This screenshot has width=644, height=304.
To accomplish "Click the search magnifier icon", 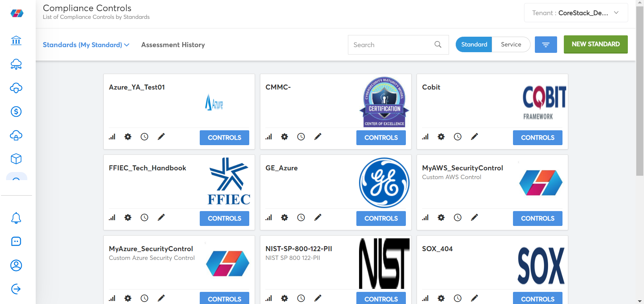I will coord(438,44).
